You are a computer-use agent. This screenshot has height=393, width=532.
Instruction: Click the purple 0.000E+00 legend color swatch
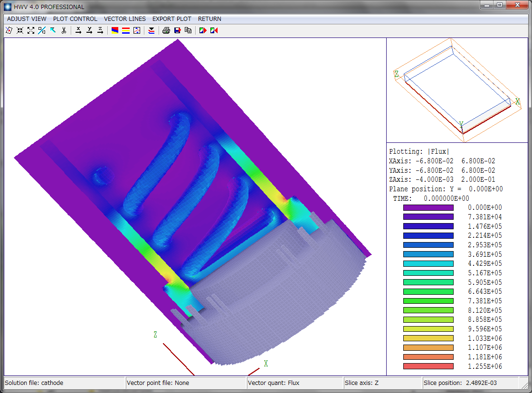pos(428,207)
